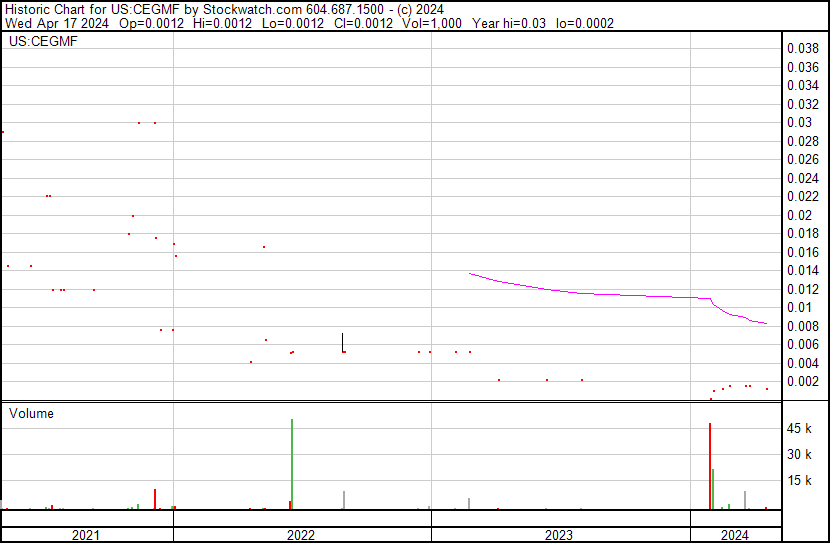Click the 30 k volume axis label
The image size is (830, 543).
click(801, 455)
